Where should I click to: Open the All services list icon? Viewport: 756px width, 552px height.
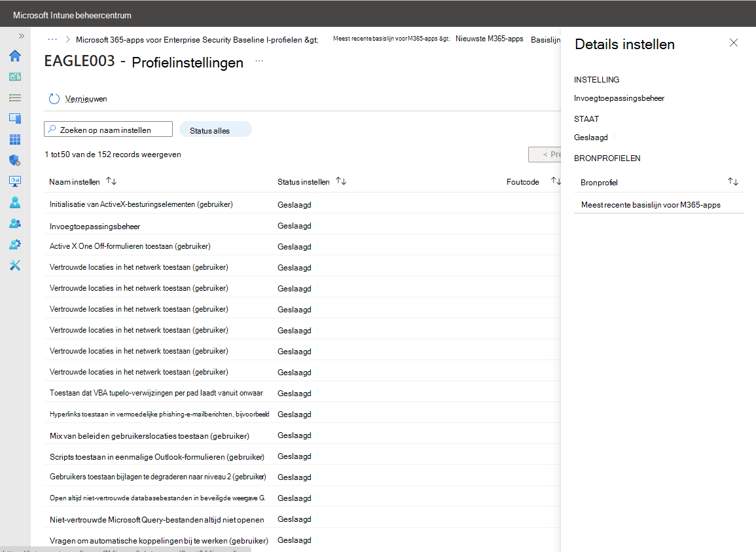[15, 98]
